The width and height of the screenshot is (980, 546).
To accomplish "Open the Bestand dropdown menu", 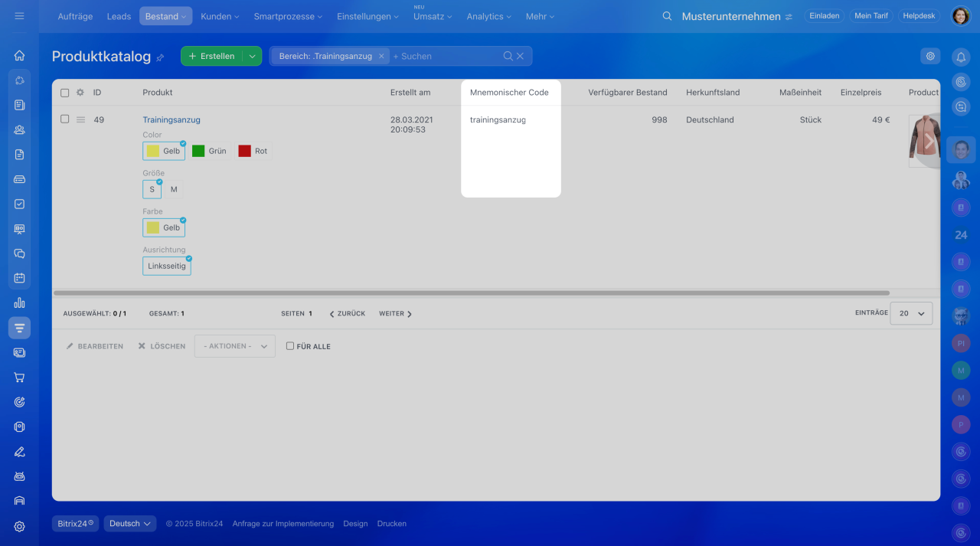I will (166, 16).
